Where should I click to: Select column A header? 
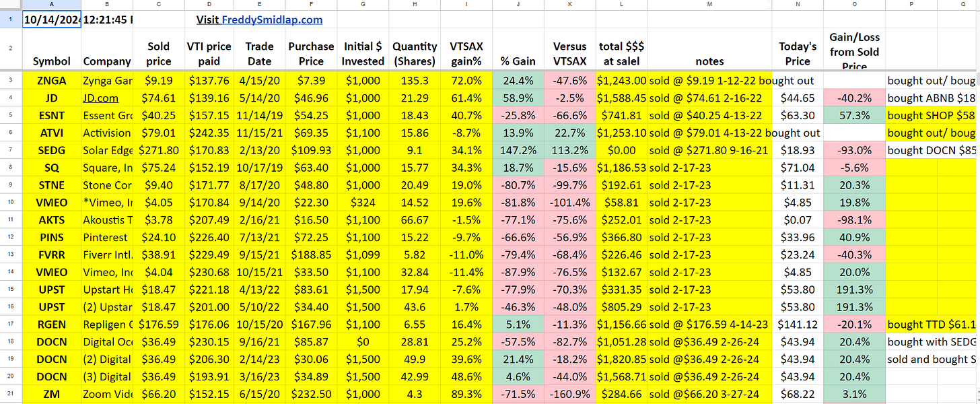coord(52,5)
